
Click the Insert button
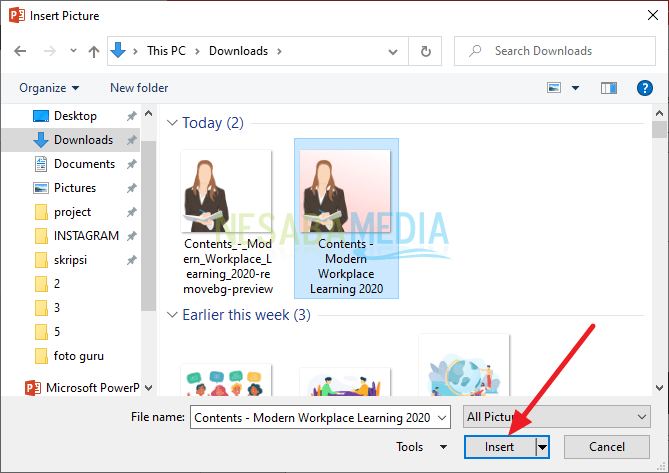(499, 447)
